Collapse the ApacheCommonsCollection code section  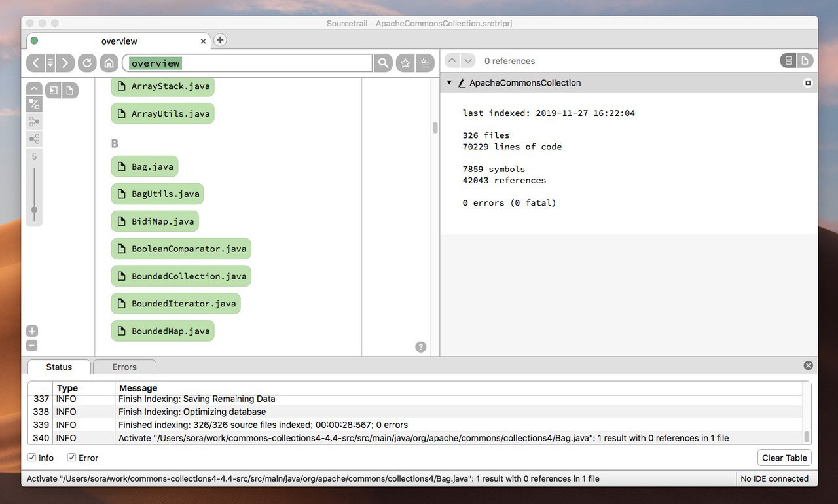coord(449,82)
